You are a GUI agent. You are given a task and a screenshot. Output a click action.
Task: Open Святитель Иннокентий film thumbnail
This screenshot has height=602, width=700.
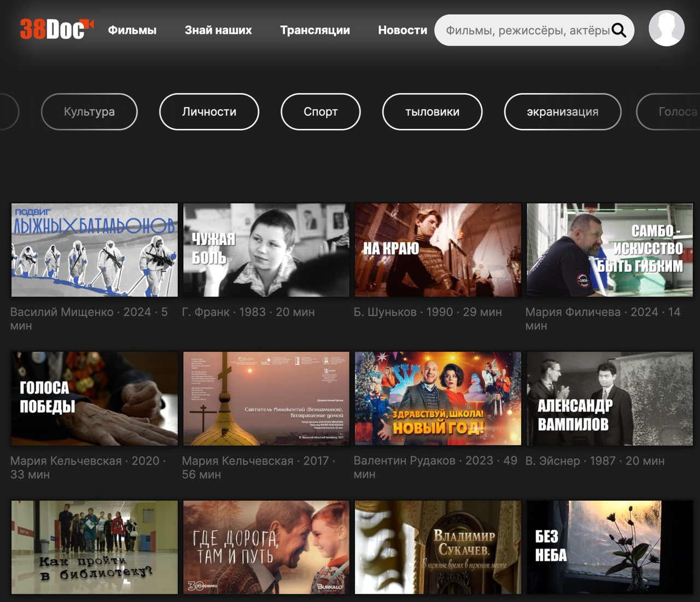click(266, 398)
